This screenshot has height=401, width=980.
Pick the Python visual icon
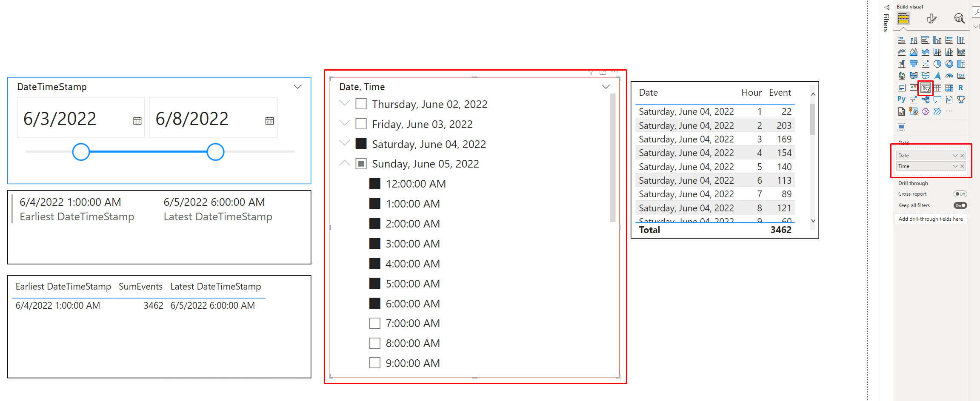[x=901, y=100]
